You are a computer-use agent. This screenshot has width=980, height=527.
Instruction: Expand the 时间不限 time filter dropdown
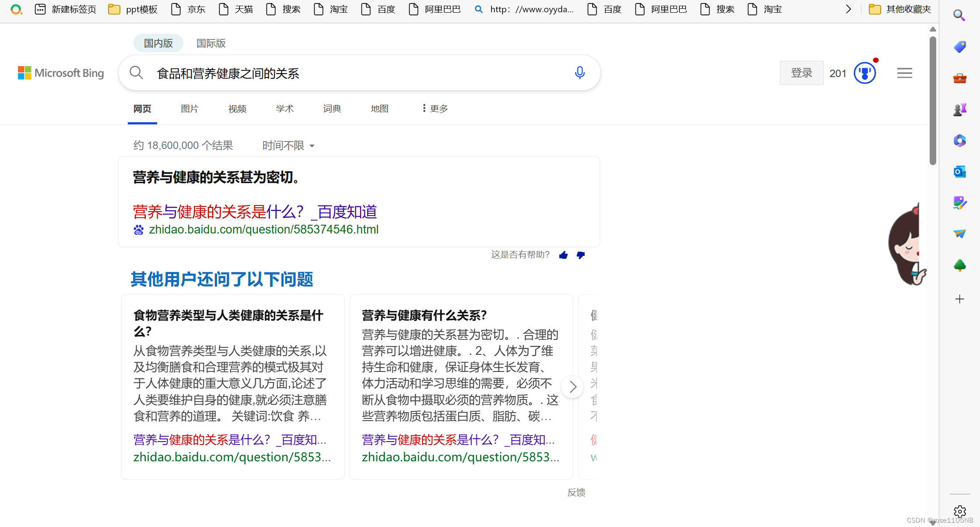coord(288,145)
